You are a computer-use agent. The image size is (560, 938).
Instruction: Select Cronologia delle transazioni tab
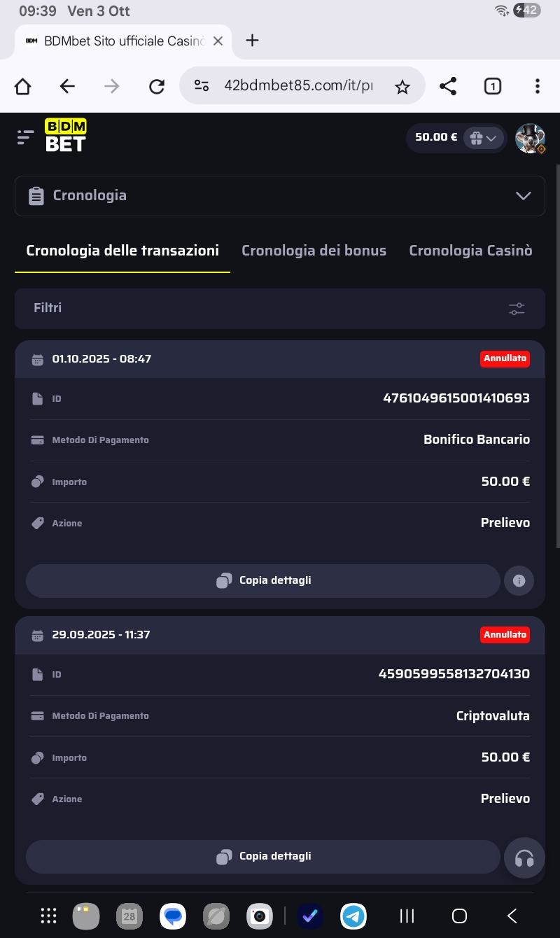[122, 251]
